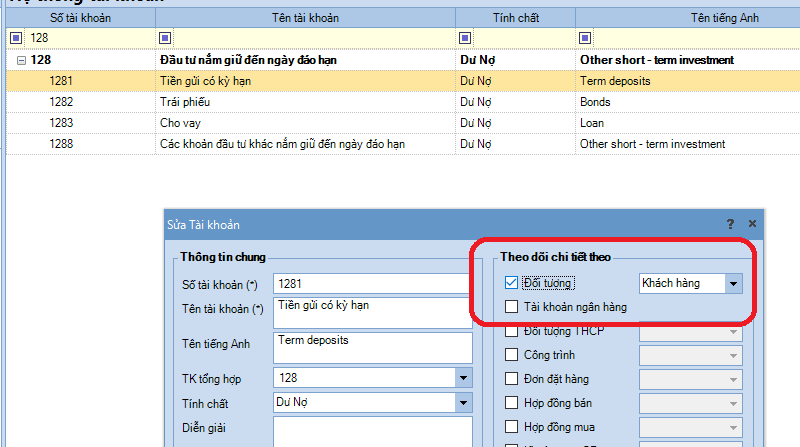Enable Đối tượng THCP checkbox
Screen dimensions: 800x447
point(511,331)
